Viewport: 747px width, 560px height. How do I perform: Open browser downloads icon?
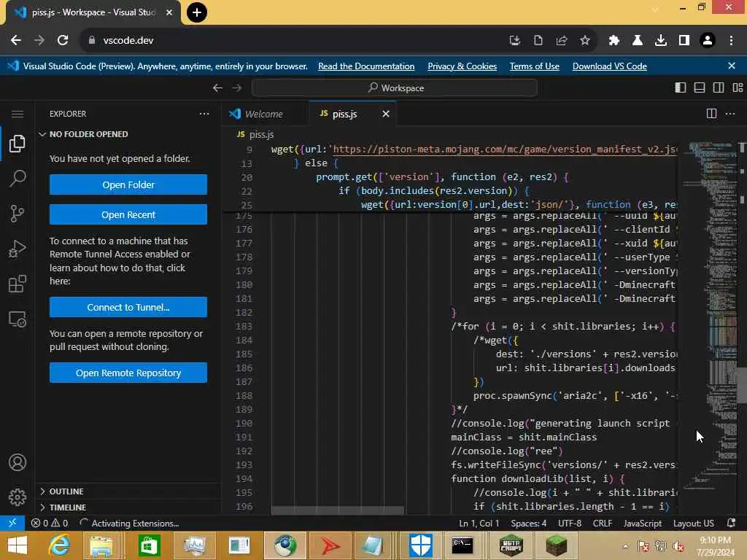[661, 41]
